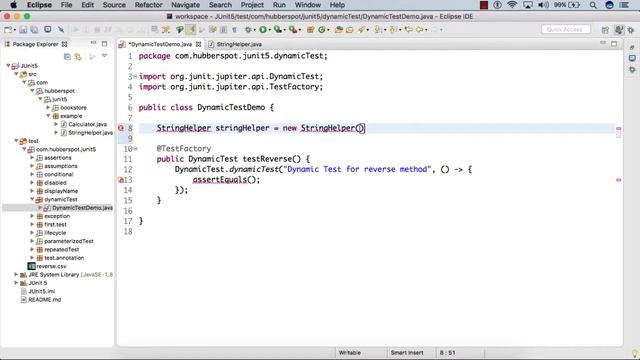Viewport: 640px width, 360px height.
Task: Click the Open Perspective icon
Action: [605, 30]
